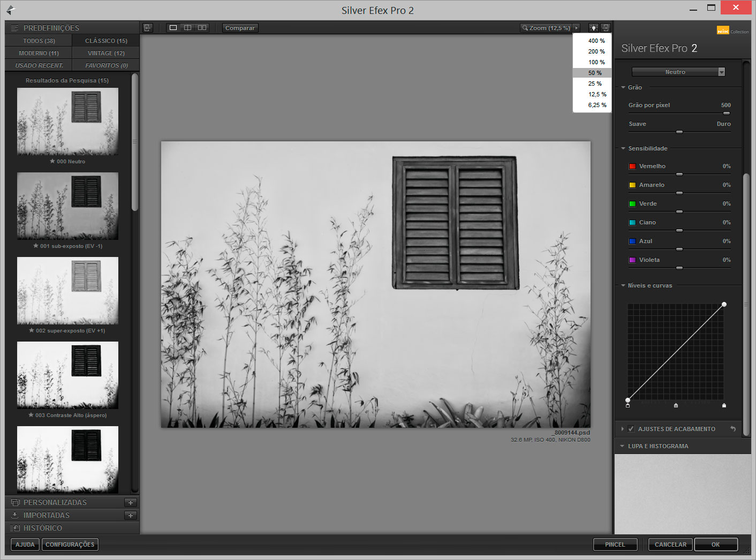Hide the right adjustments panel icon

[x=605, y=28]
